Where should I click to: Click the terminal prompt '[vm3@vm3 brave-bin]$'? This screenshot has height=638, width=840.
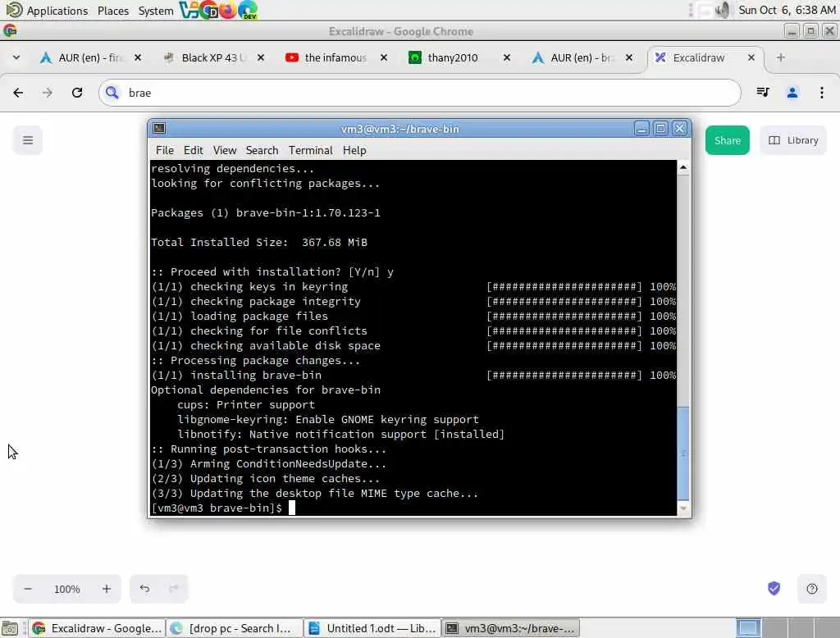[217, 508]
